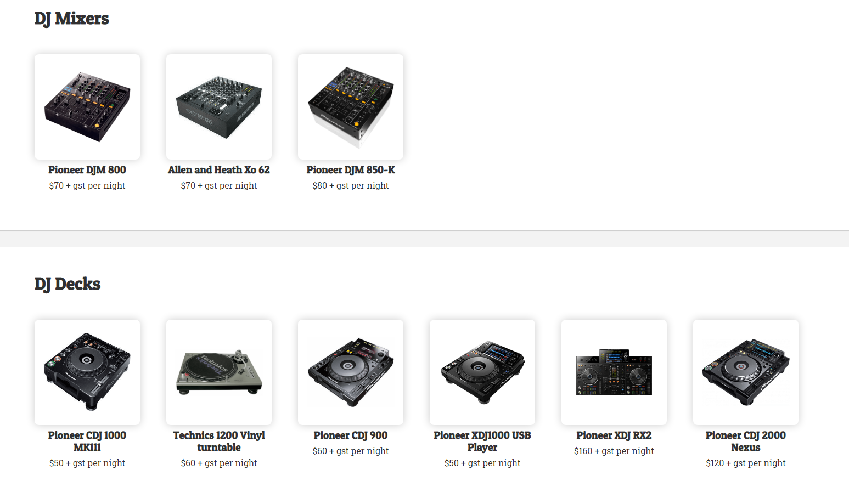Open the Pioneer DJM 800 mixer image

coord(87,107)
